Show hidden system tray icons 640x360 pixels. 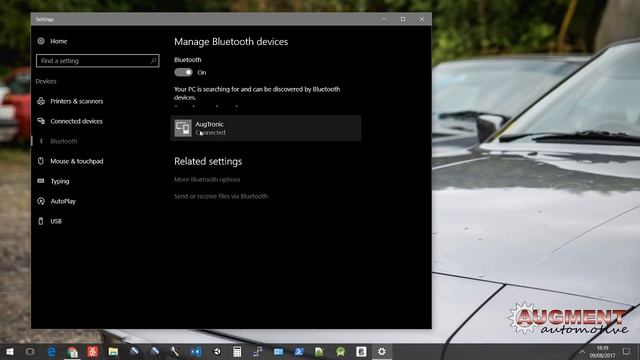581,351
